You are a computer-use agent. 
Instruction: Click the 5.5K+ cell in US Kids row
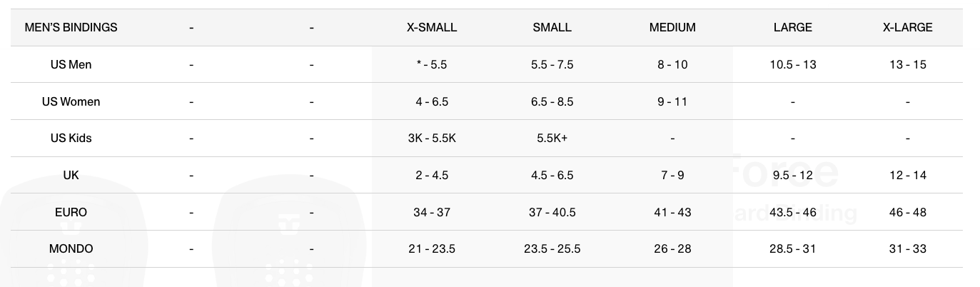(552, 138)
